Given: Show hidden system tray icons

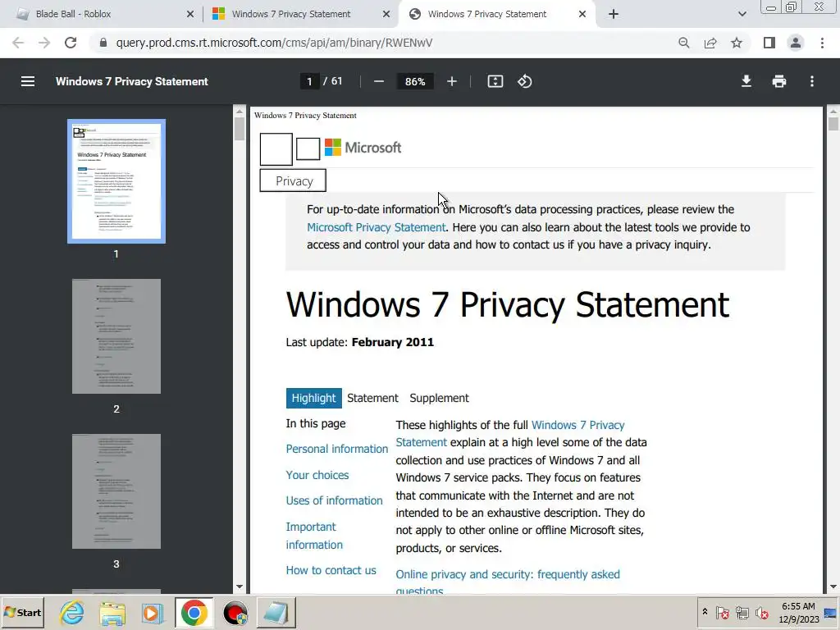Looking at the screenshot, I should click(x=705, y=612).
